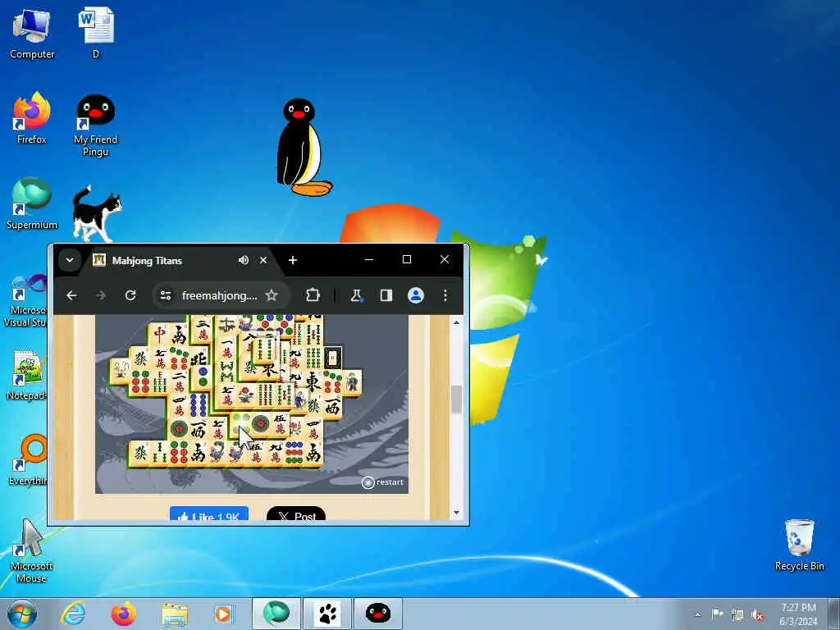Open the Word document named D
The image size is (840, 630).
(96, 32)
